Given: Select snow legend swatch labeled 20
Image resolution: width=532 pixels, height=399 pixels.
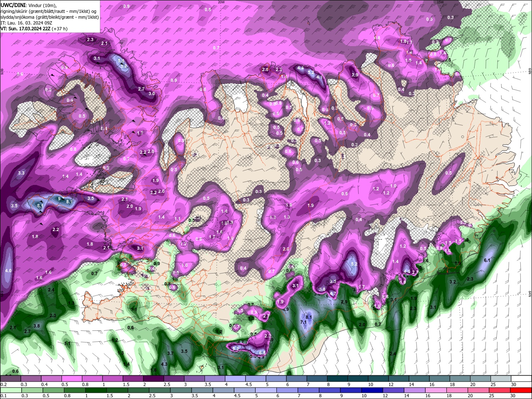Looking at the screenshot, I should (x=480, y=379).
